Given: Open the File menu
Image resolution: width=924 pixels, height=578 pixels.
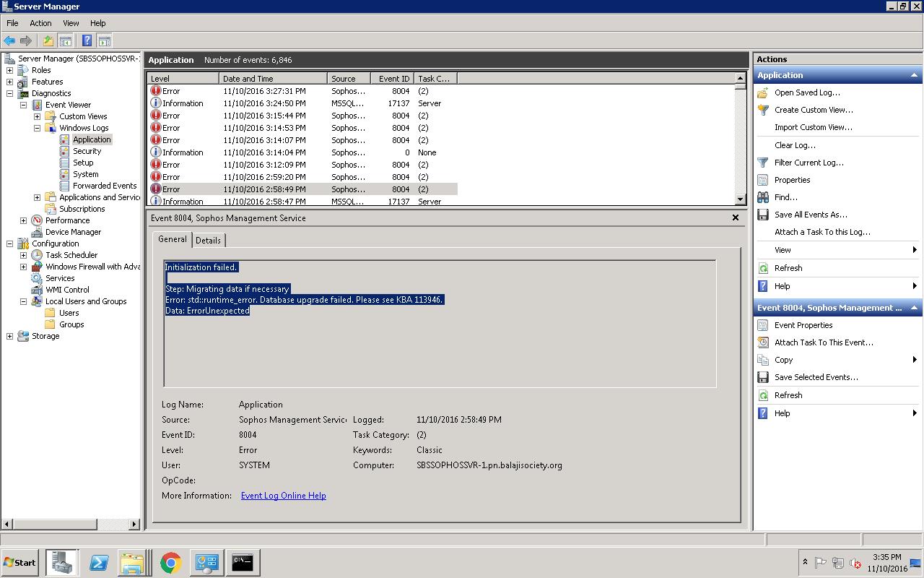Looking at the screenshot, I should (x=12, y=23).
